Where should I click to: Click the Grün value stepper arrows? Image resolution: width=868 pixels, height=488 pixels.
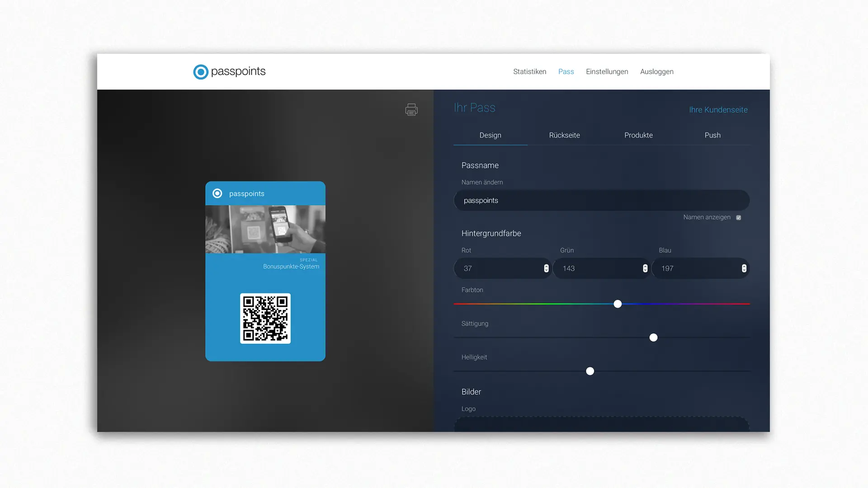645,268
